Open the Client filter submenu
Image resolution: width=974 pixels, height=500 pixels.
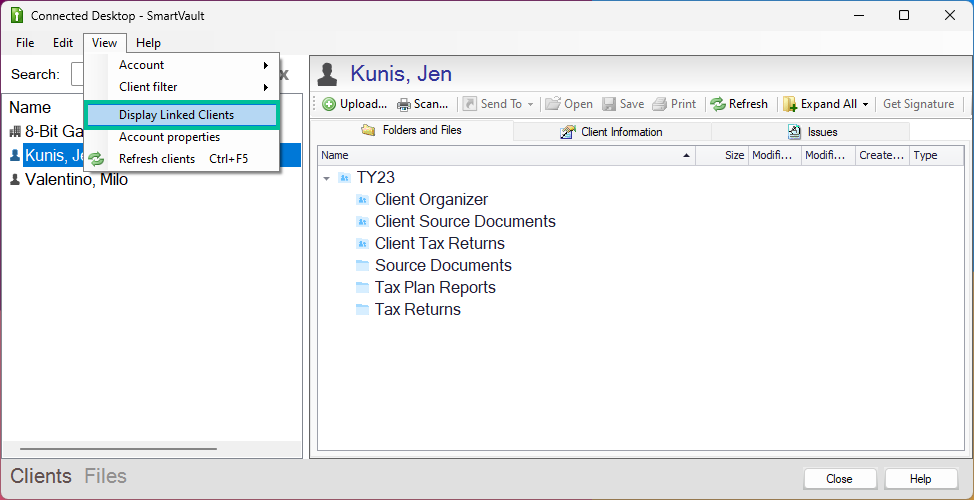(x=181, y=87)
